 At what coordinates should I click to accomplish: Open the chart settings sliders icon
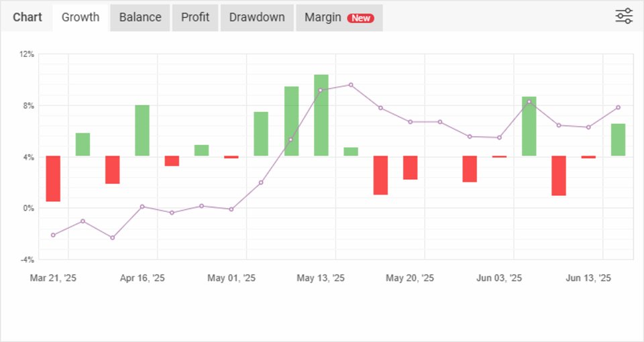pos(624,16)
